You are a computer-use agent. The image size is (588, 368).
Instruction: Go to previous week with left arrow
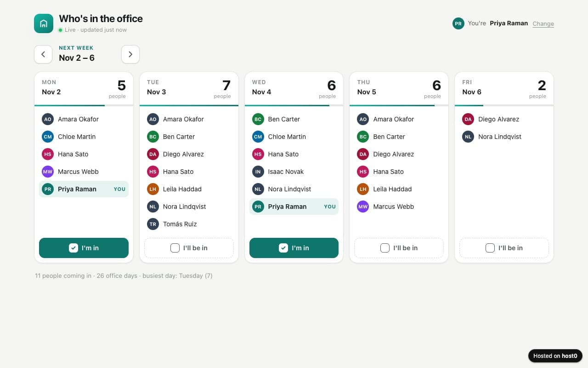(43, 54)
